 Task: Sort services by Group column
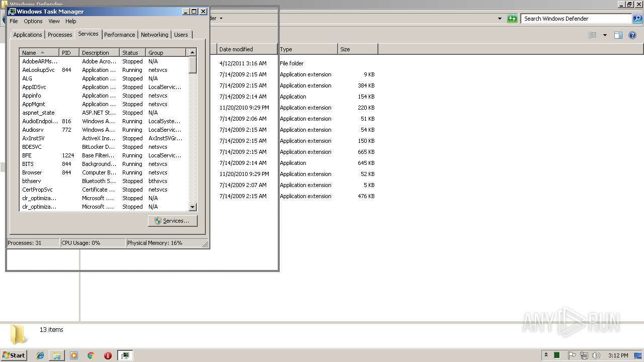166,52
